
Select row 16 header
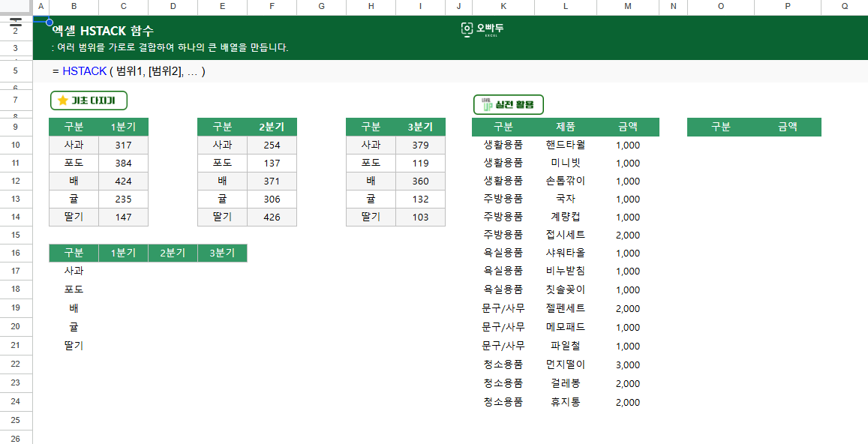pos(16,253)
